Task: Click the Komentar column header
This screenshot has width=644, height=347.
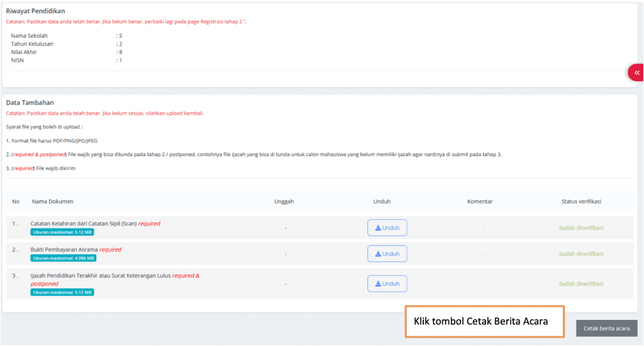Action: pyautogui.click(x=479, y=202)
